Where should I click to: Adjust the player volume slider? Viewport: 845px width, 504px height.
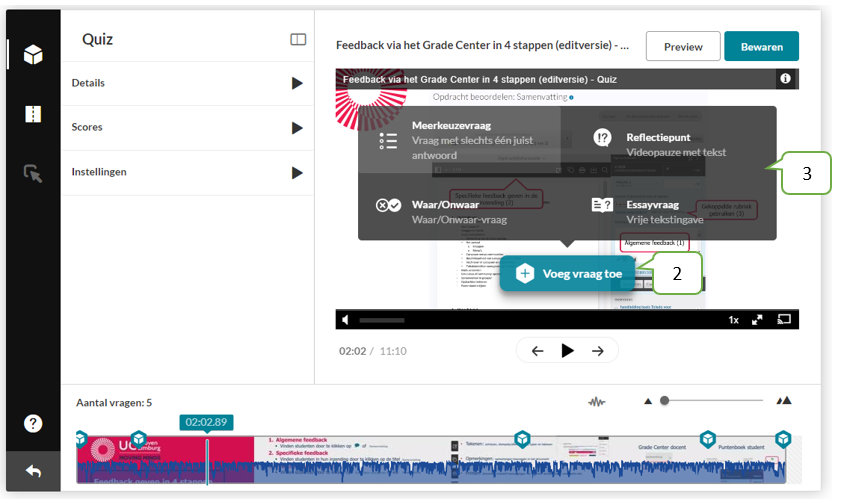[x=382, y=320]
